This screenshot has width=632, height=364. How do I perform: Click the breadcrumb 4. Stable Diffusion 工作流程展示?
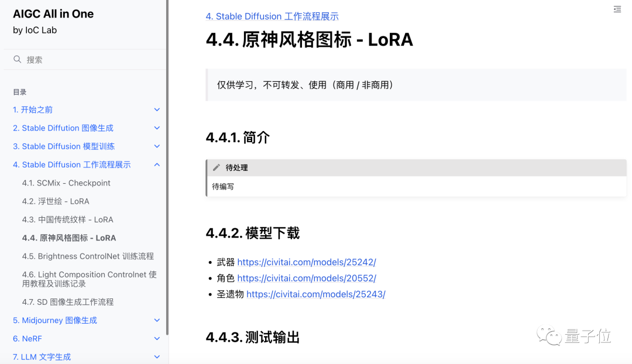[x=272, y=16]
